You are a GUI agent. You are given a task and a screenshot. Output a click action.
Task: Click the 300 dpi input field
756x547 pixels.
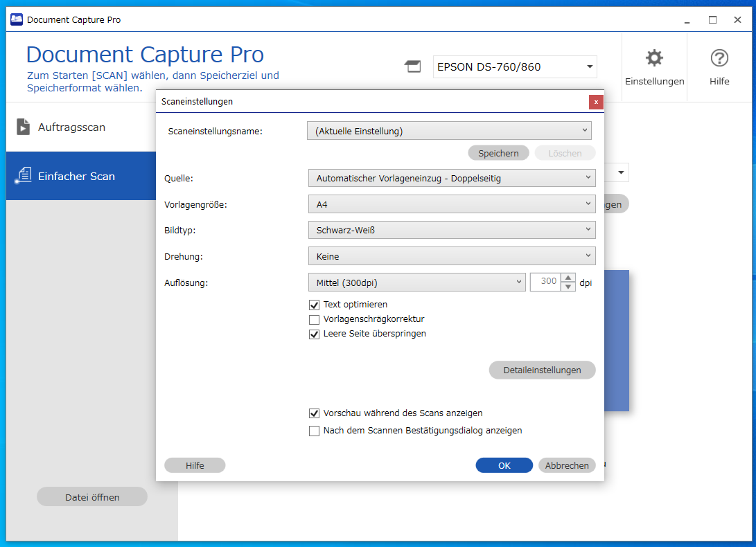pyautogui.click(x=546, y=282)
